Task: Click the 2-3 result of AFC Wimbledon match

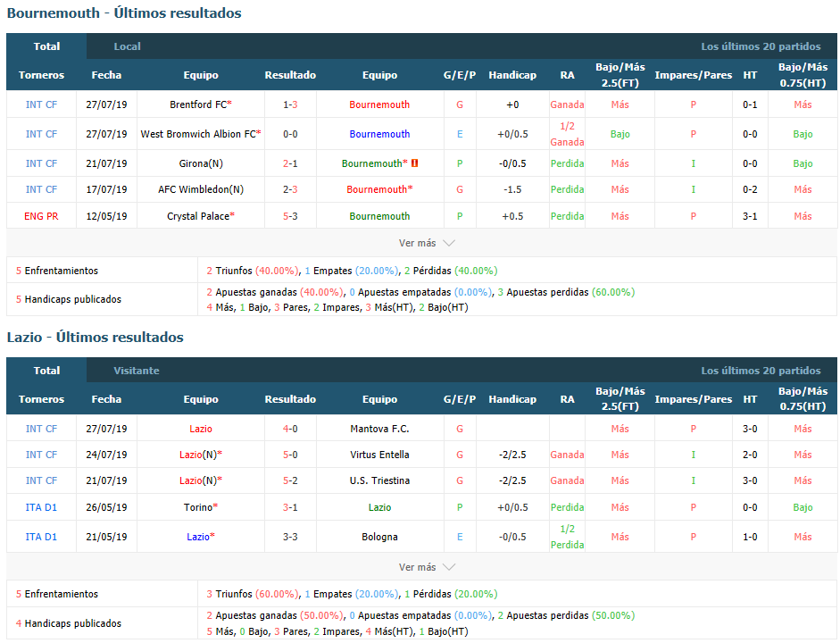Action: pos(290,189)
